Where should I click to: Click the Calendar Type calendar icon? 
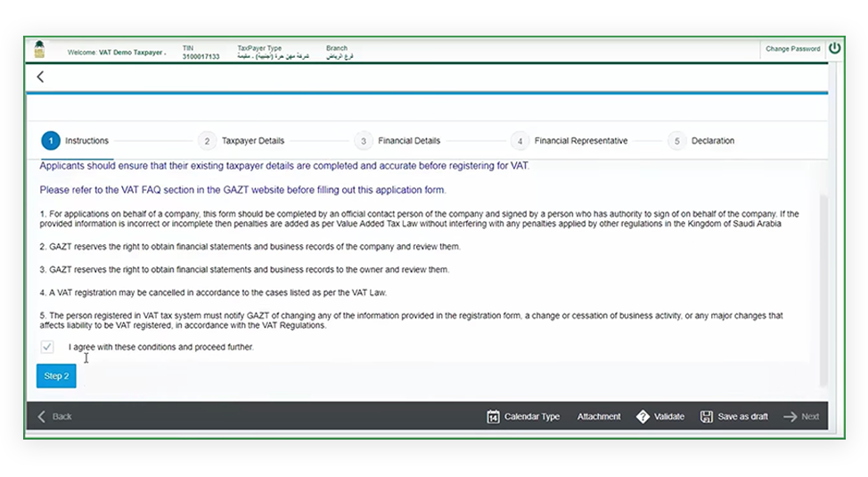[x=493, y=416]
